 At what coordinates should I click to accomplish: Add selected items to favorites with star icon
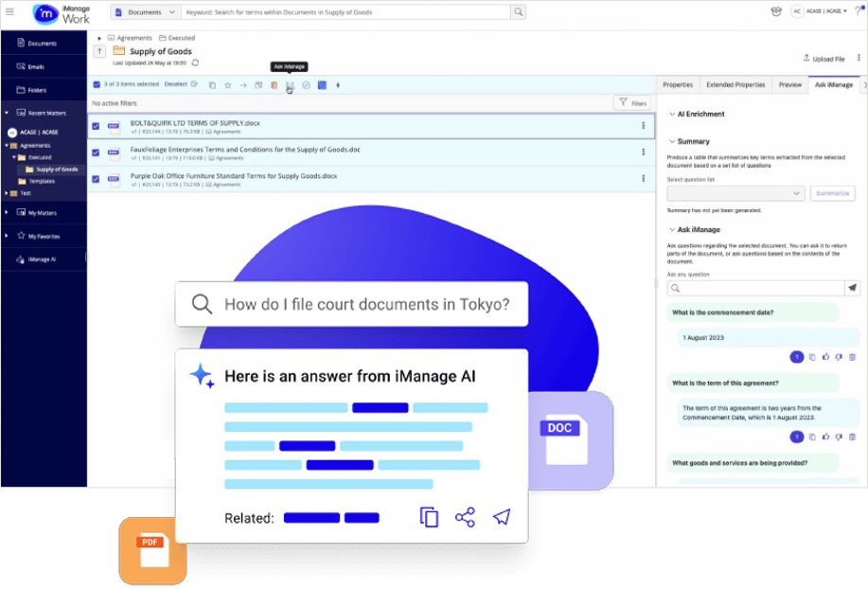pos(227,85)
